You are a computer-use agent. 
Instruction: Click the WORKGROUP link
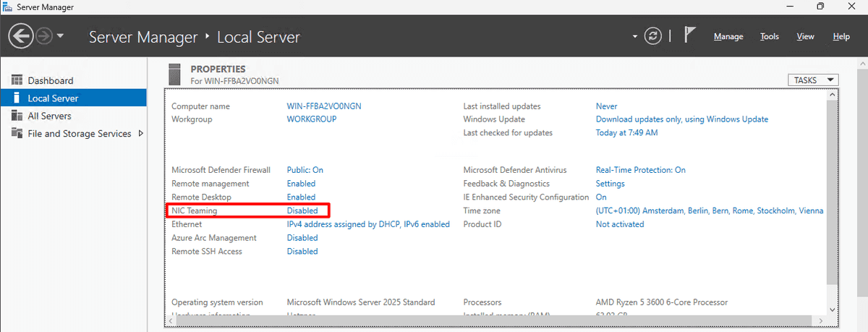312,119
